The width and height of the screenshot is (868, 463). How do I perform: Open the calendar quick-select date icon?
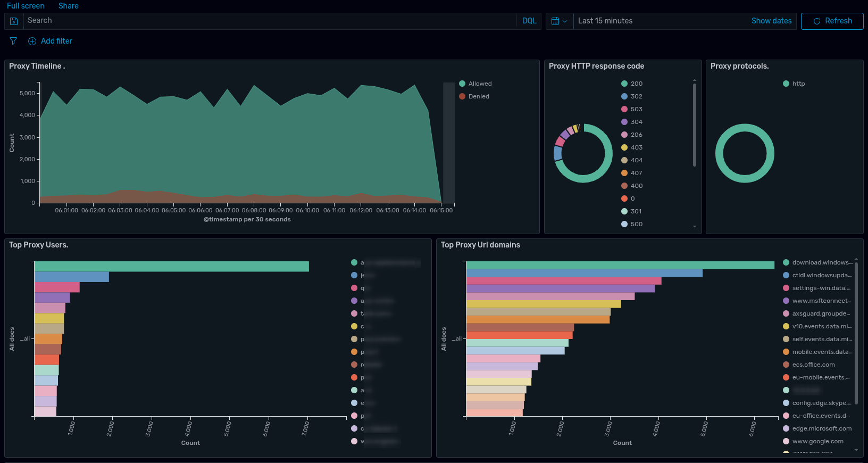tap(555, 21)
